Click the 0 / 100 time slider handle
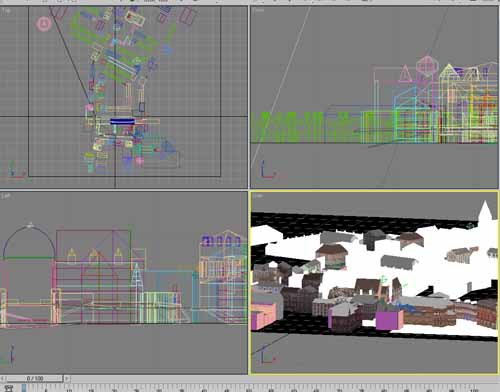The height and width of the screenshot is (392, 500). pyautogui.click(x=35, y=378)
